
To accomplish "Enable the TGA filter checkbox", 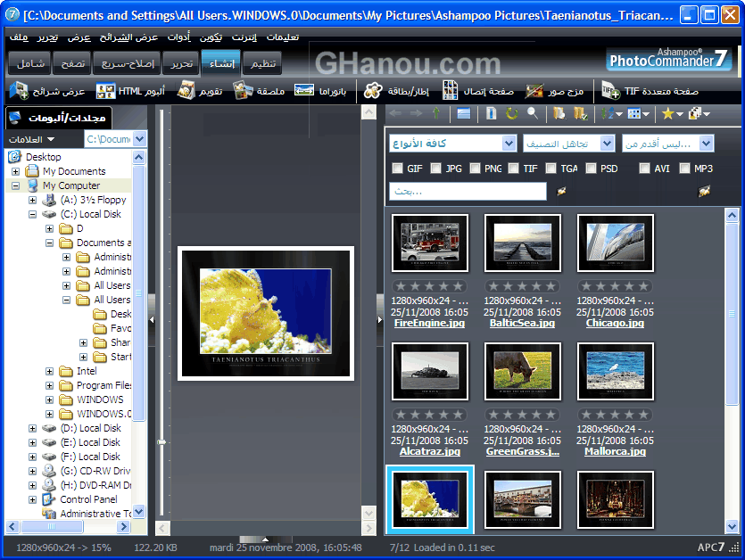I will [550, 169].
